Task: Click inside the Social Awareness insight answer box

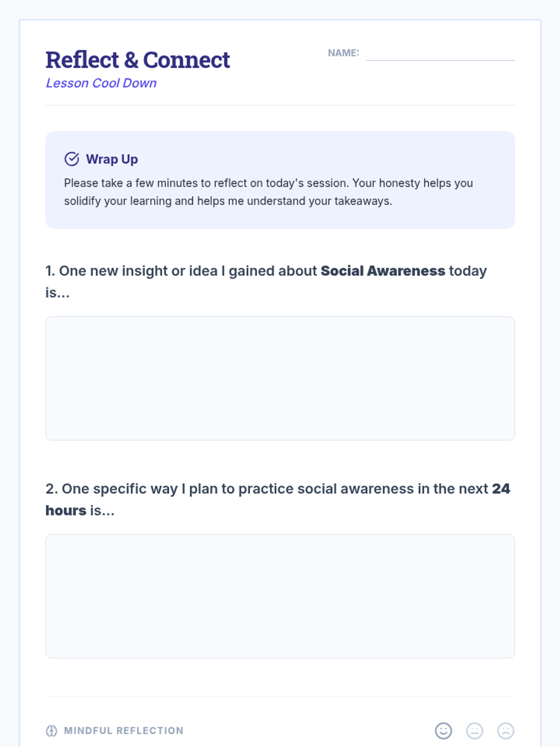Action: click(x=280, y=378)
